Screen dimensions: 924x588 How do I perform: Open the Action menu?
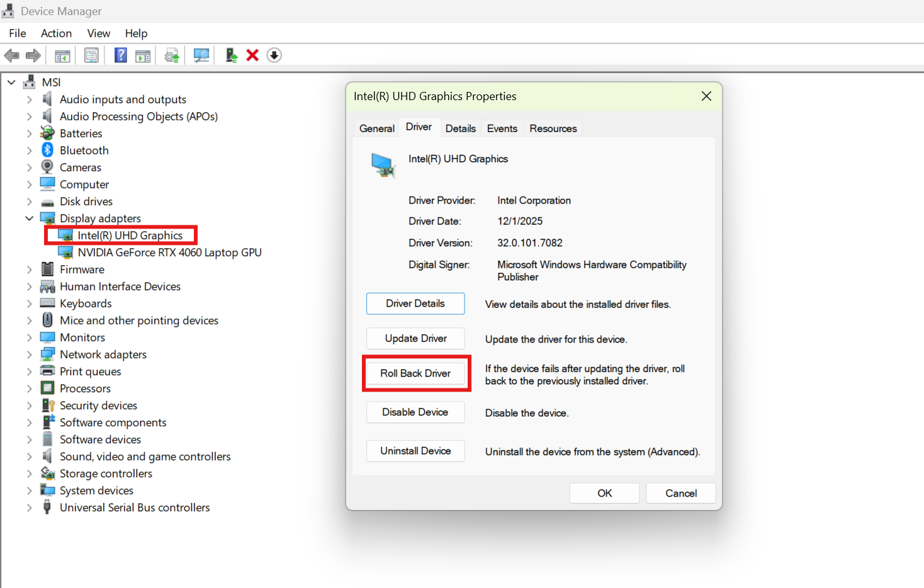click(x=56, y=33)
